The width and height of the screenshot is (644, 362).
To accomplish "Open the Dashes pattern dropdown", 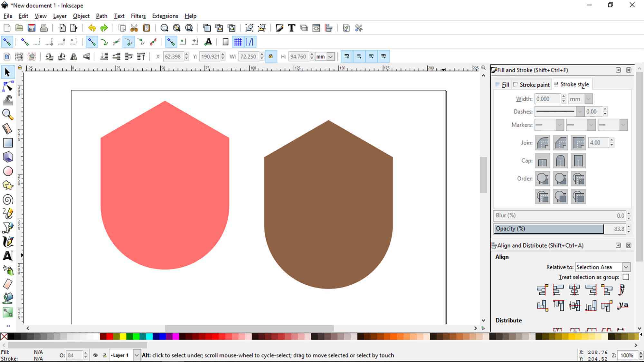I will [580, 111].
